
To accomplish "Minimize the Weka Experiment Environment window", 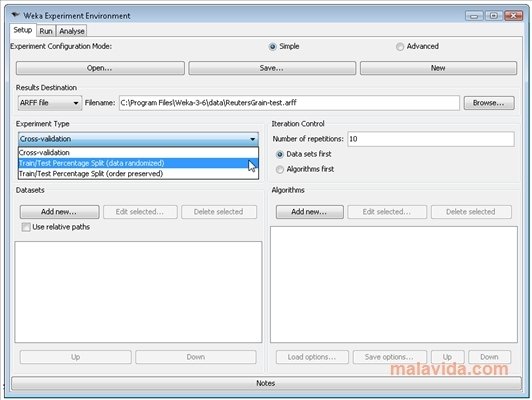I will [474, 16].
